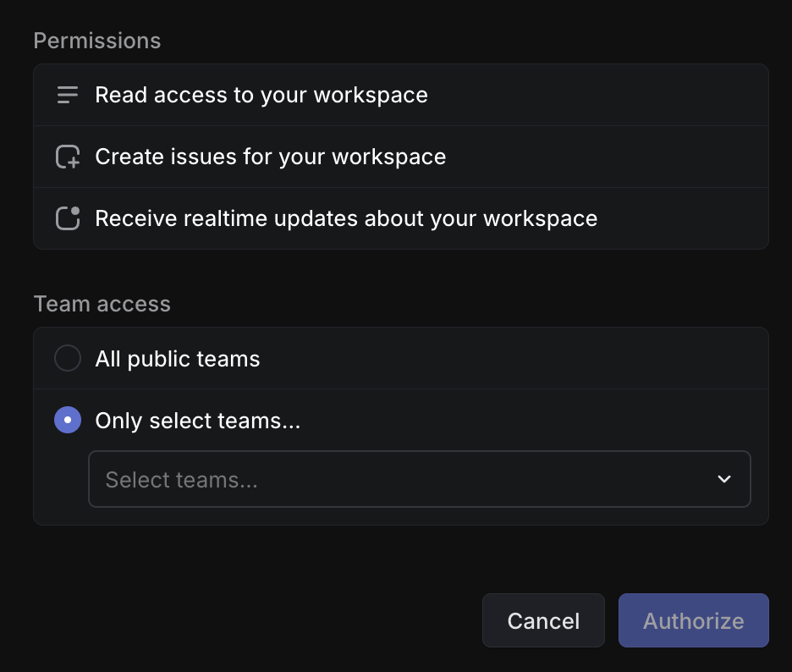Click the icon beside 'Read access to your workspace'
Image resolution: width=792 pixels, height=672 pixels.
pos(67,95)
